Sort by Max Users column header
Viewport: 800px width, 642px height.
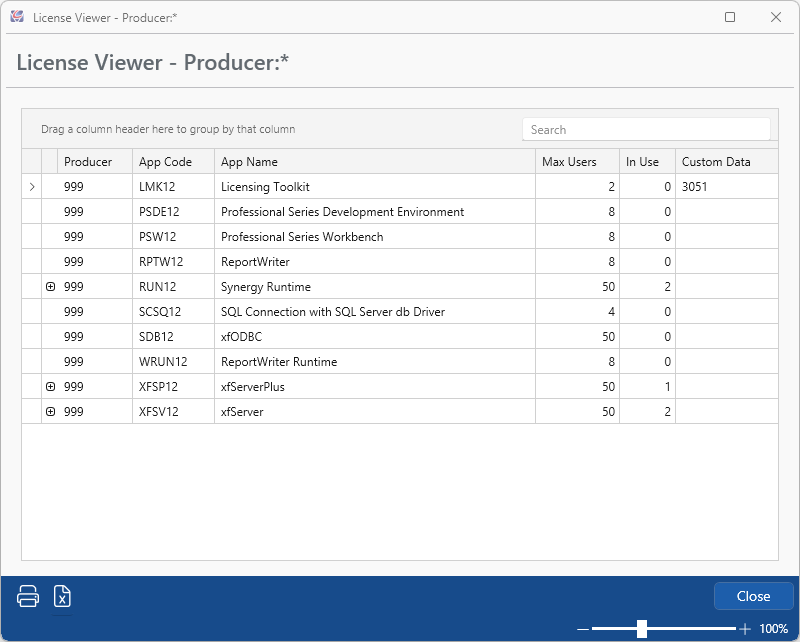click(x=577, y=162)
